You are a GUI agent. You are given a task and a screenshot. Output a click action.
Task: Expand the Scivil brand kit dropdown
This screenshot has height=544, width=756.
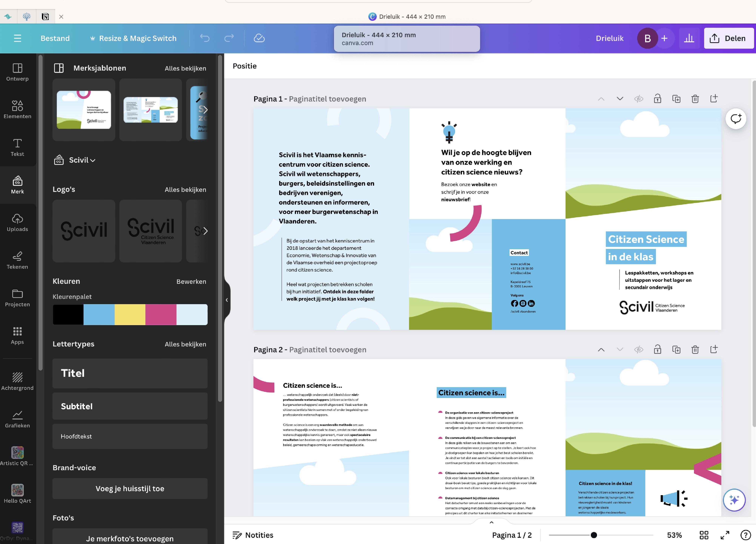(x=82, y=160)
